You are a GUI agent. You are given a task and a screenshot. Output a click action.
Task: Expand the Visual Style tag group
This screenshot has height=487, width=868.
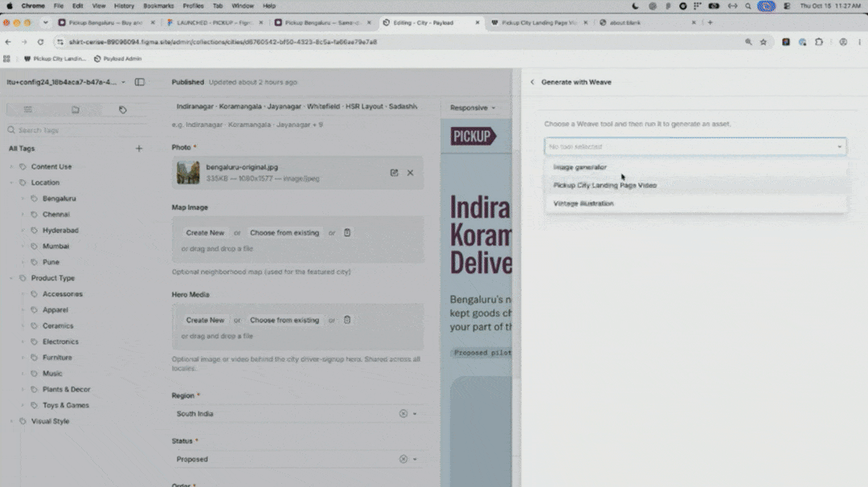point(11,421)
